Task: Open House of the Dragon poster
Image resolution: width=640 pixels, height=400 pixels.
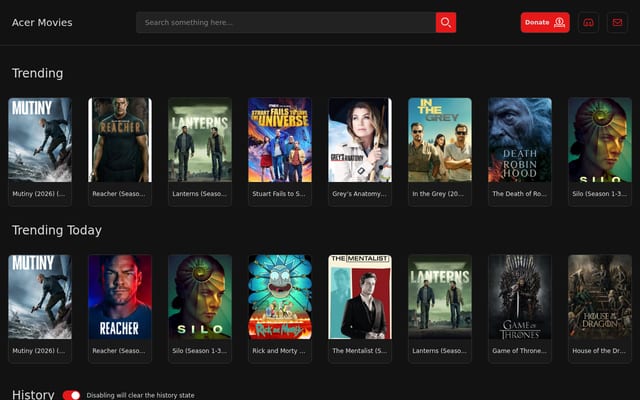Action: coord(600,297)
